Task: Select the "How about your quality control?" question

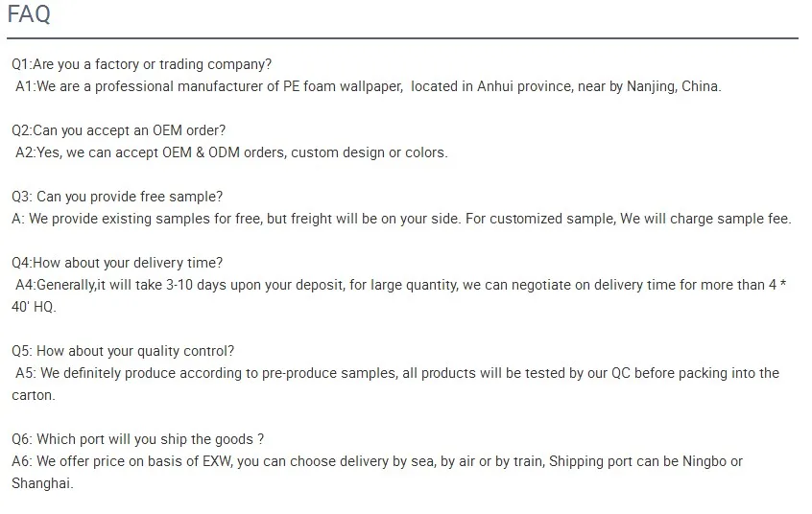Action: pos(123,351)
